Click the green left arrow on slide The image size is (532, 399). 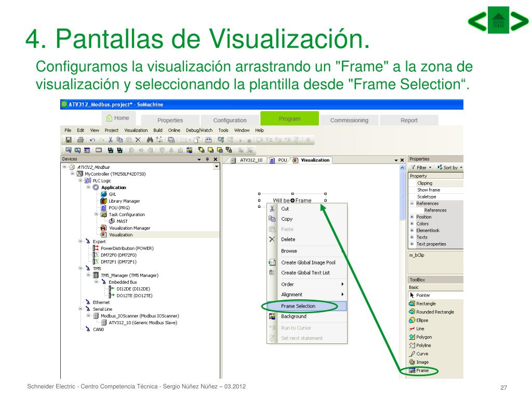pyautogui.click(x=477, y=21)
